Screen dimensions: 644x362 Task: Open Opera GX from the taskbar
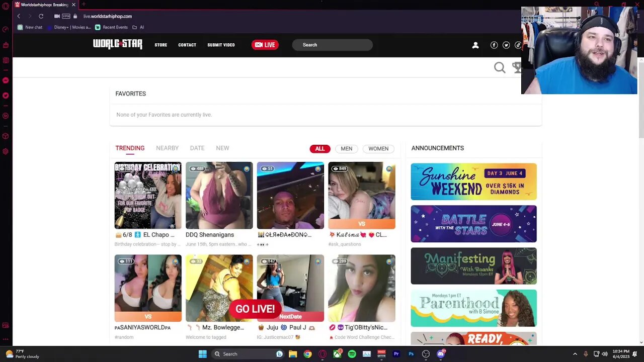pyautogui.click(x=323, y=354)
